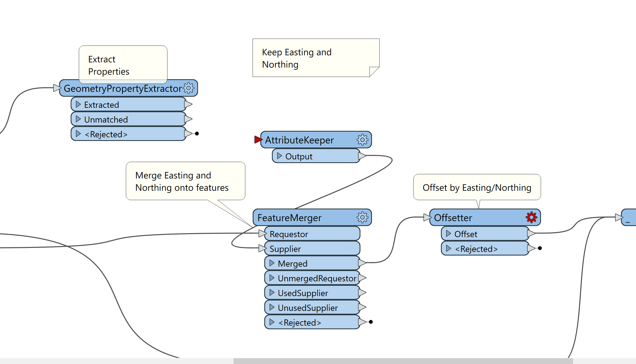Expand the Extracted port attributes
The image size is (636, 364).
[x=78, y=104]
